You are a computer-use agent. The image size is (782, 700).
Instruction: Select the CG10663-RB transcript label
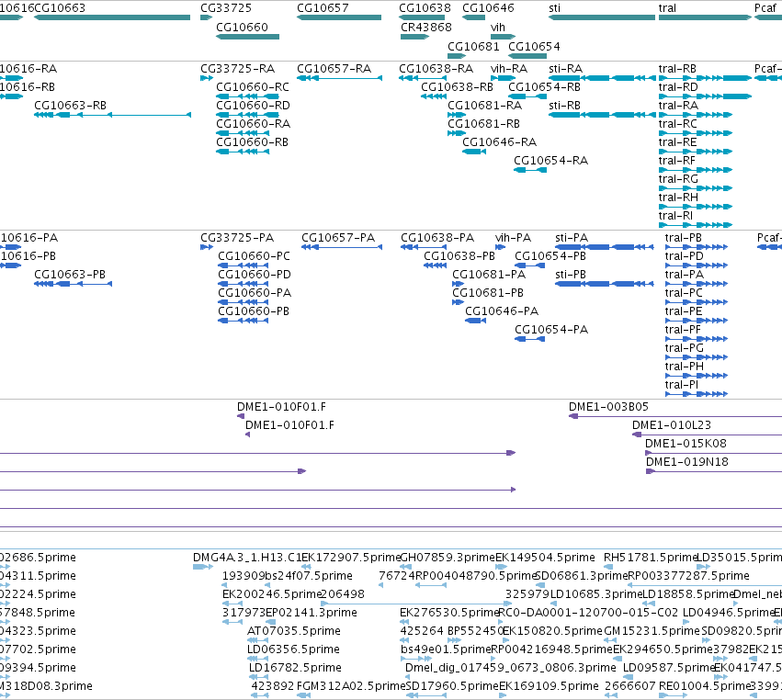(x=71, y=106)
